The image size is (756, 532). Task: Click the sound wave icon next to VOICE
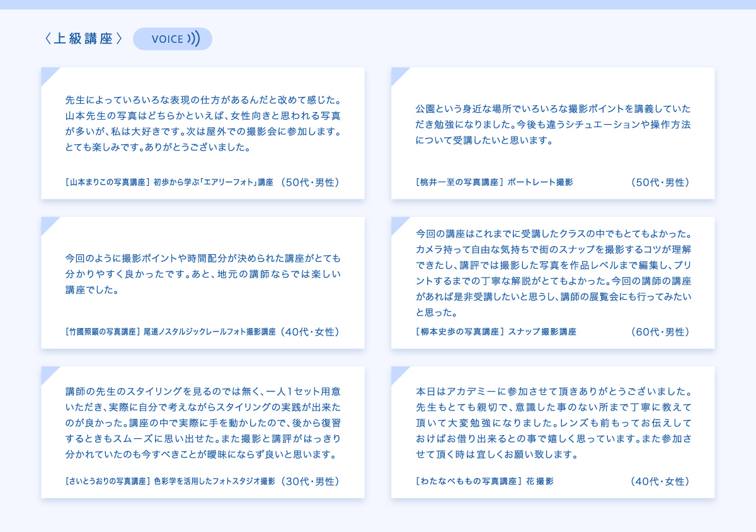point(193,39)
